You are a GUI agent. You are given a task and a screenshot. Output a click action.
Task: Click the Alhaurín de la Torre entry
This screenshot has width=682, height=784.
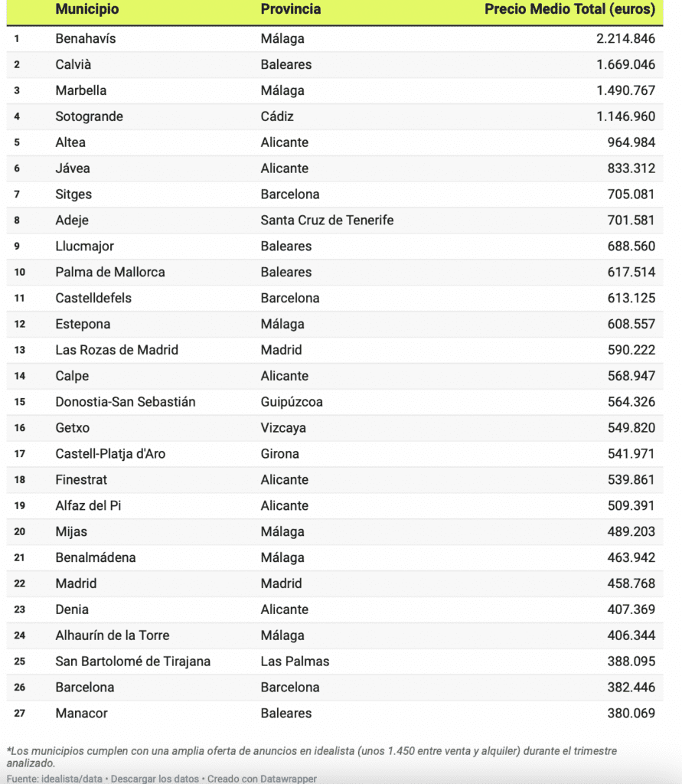tap(113, 635)
